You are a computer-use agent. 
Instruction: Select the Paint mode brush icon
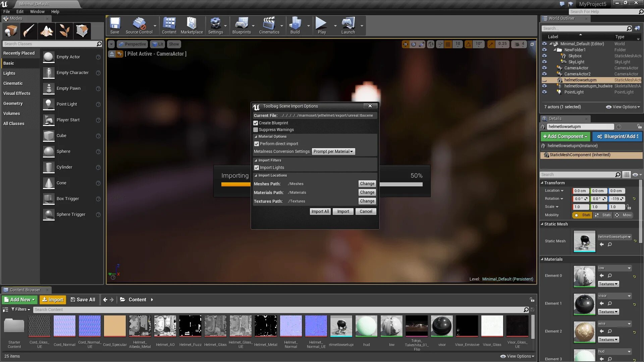coord(29,31)
